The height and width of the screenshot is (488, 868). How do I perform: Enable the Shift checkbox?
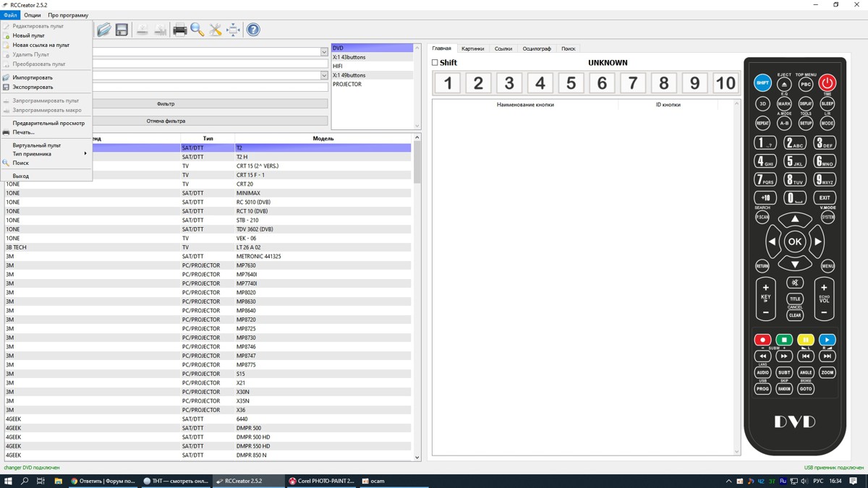435,63
